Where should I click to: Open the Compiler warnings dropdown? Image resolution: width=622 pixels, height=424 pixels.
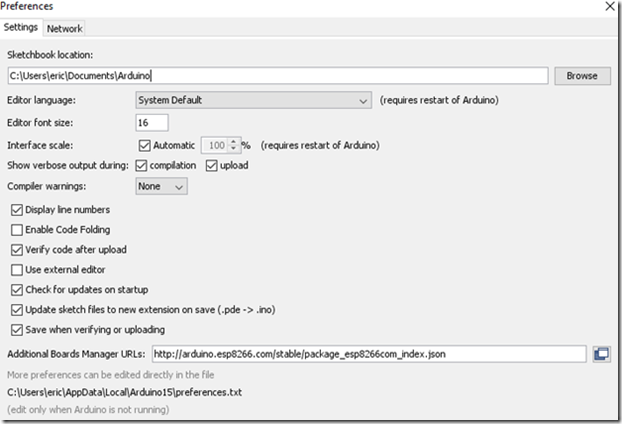coord(161,186)
